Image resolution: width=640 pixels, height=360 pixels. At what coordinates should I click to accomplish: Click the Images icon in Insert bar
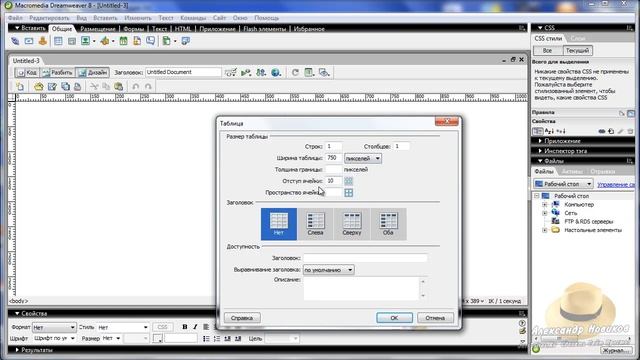(85, 41)
